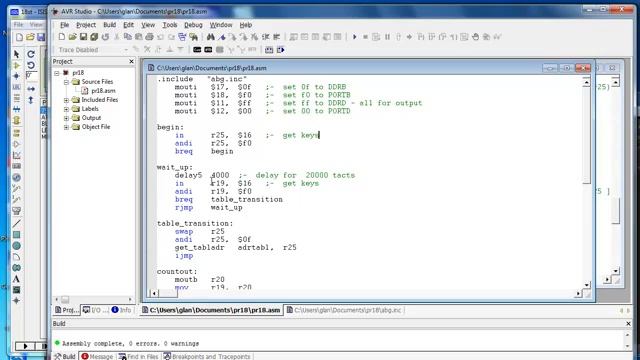Collapse the pr18 project tree node
The width and height of the screenshot is (640, 360).
coord(57,73)
